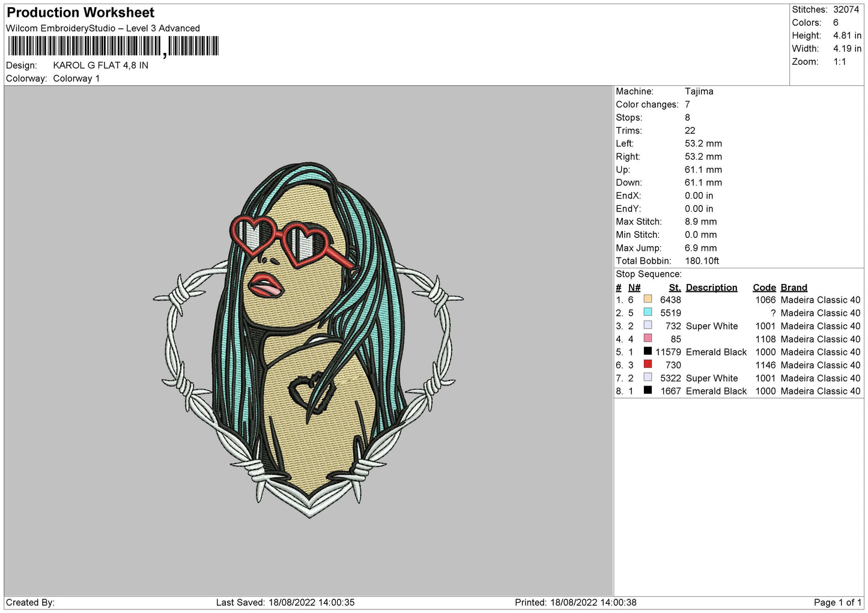
Task: Click the white swatch in the 732 stitch row
Action: [x=648, y=325]
